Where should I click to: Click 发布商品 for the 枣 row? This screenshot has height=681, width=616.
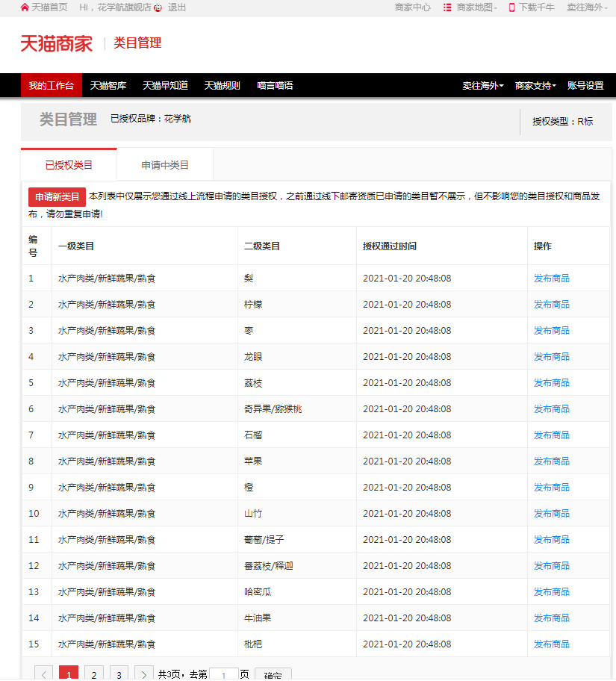pos(551,331)
